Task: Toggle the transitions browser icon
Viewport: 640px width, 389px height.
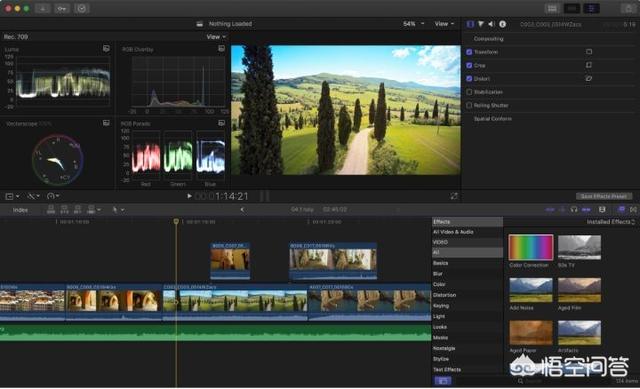Action: [633, 209]
